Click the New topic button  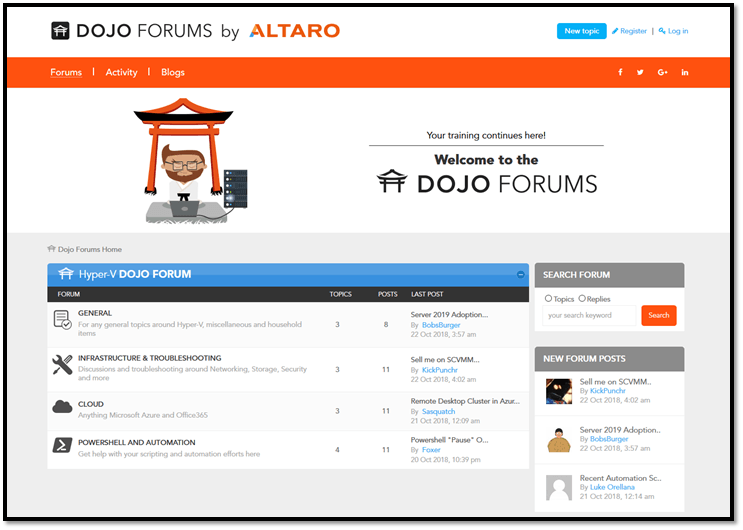pos(581,31)
